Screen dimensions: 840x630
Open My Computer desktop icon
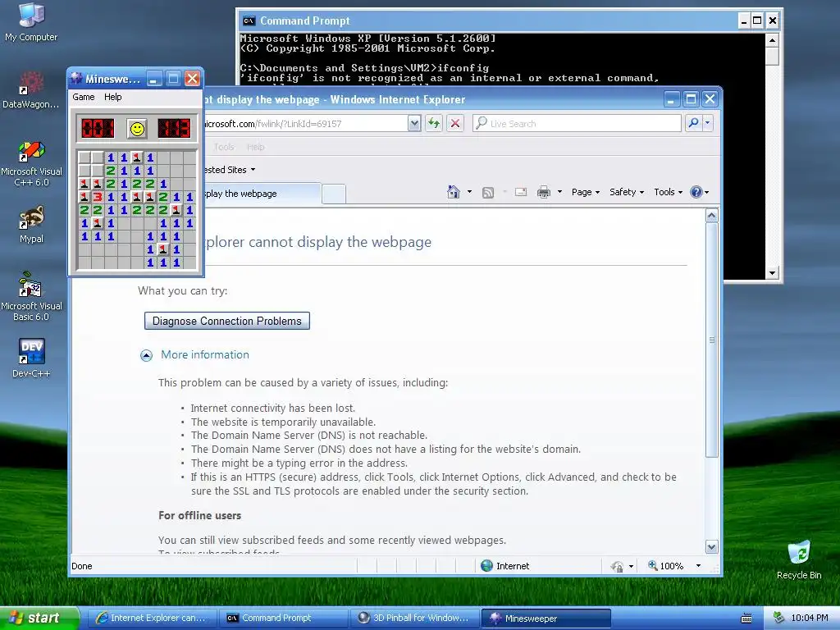[x=31, y=22]
